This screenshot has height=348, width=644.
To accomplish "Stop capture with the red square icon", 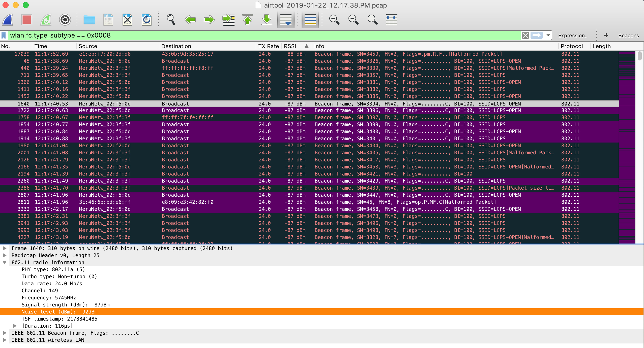I will click(27, 20).
